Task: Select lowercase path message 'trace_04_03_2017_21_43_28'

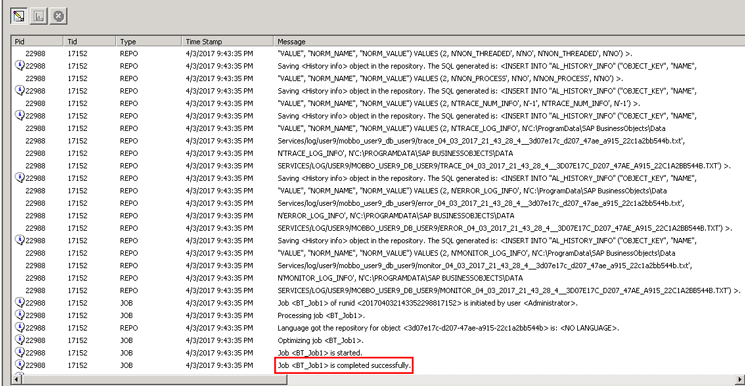Action: (x=481, y=141)
